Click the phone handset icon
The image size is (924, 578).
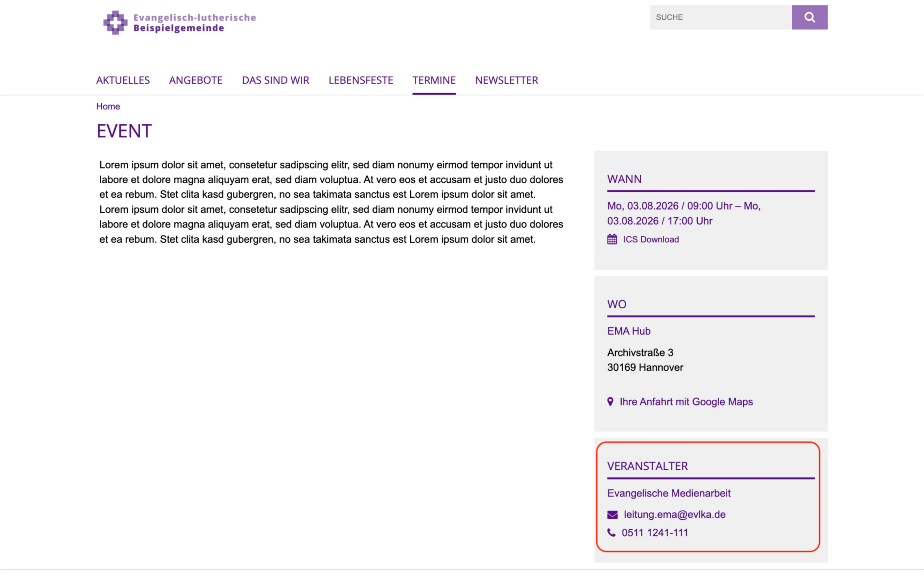point(611,533)
